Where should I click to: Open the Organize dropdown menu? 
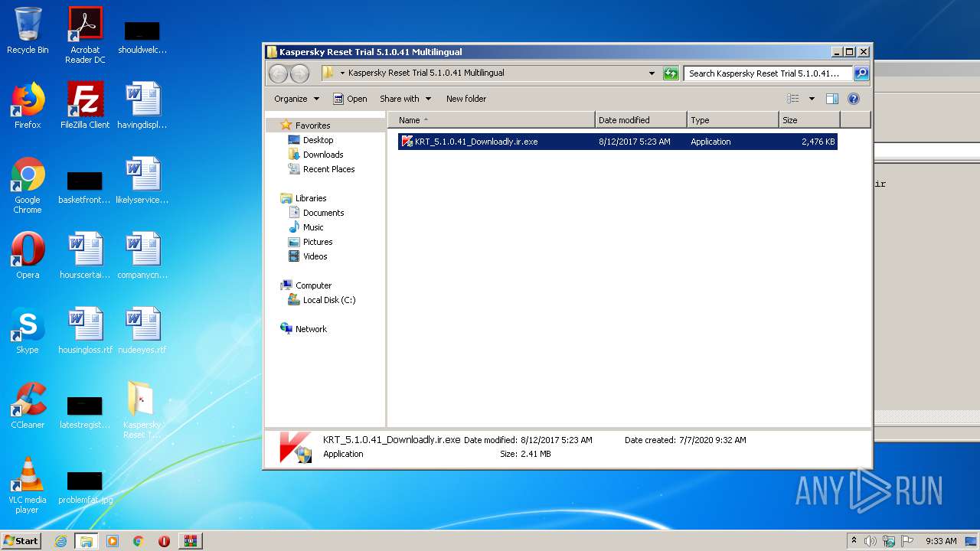pos(296,99)
